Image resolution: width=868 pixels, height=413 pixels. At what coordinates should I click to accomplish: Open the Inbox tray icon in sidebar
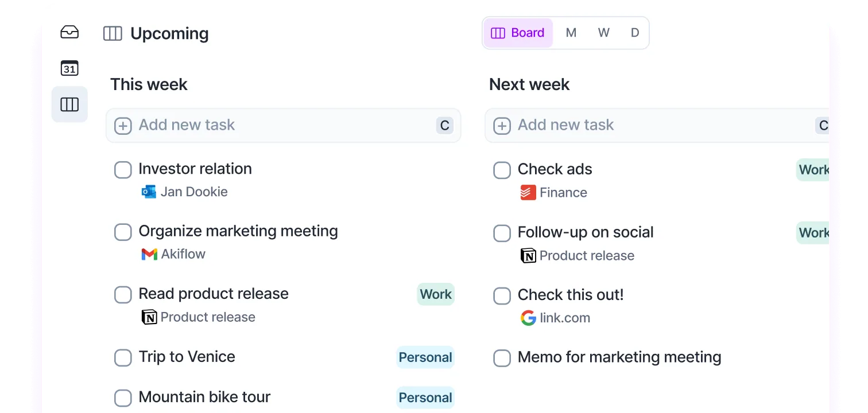pyautogui.click(x=69, y=32)
